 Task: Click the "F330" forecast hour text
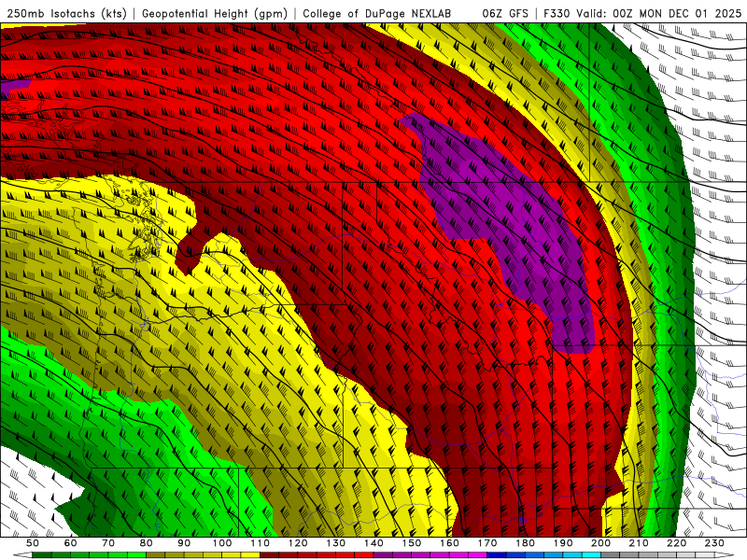point(557,14)
